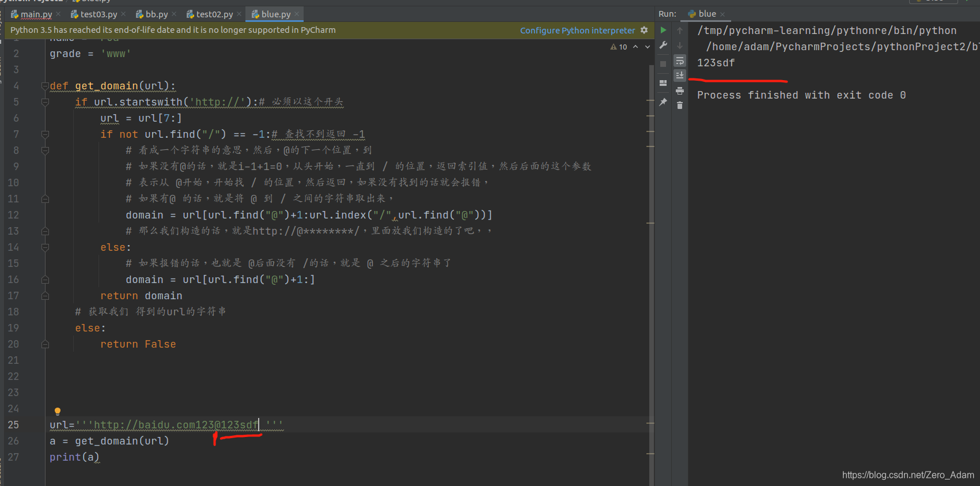Close the bb.py editor tab

click(174, 14)
